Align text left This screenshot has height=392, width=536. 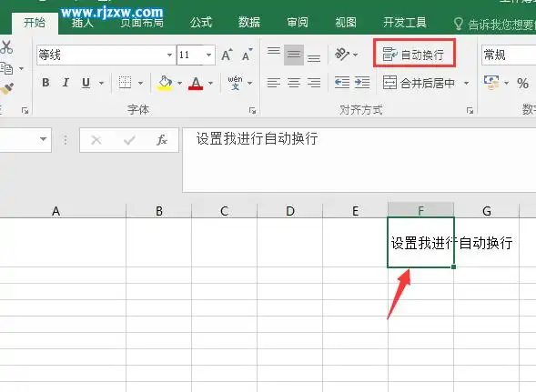(x=274, y=83)
